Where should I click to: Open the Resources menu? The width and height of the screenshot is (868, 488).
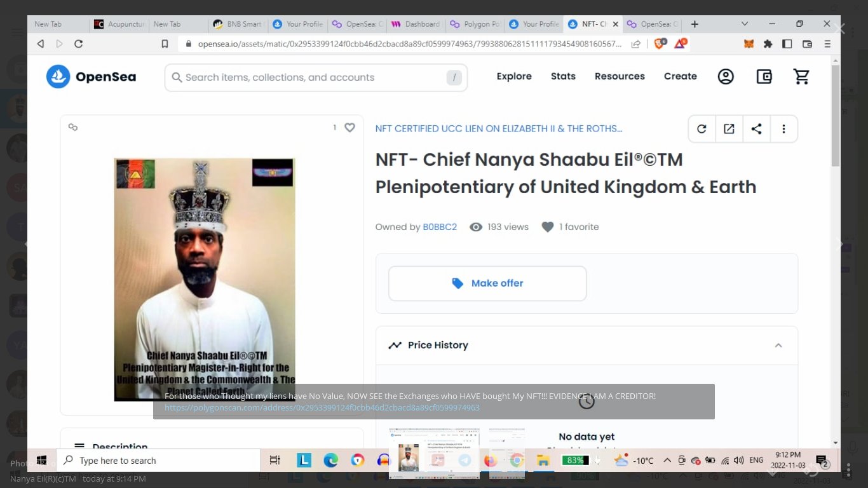(620, 76)
